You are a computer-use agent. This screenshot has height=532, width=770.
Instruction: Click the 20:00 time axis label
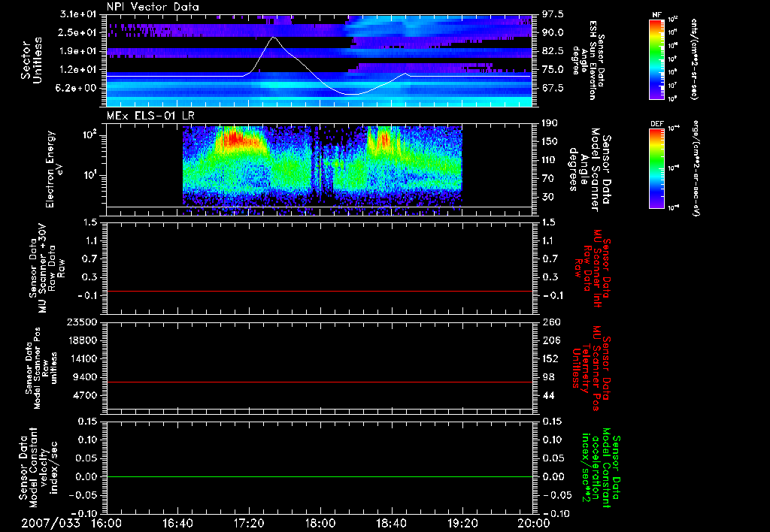tap(534, 523)
